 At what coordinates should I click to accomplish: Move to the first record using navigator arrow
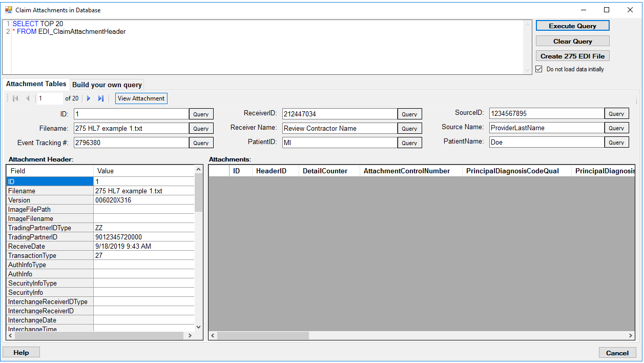[x=15, y=98]
